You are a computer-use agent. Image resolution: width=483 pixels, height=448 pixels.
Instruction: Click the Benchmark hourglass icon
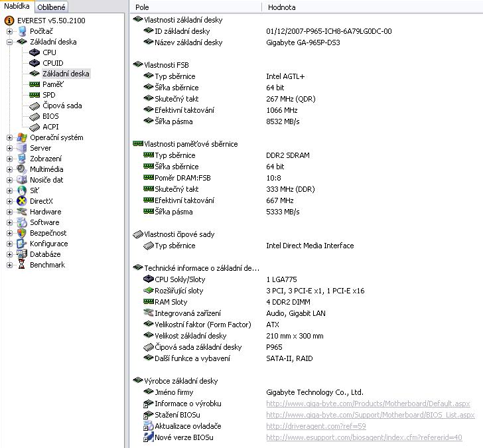[22, 265]
